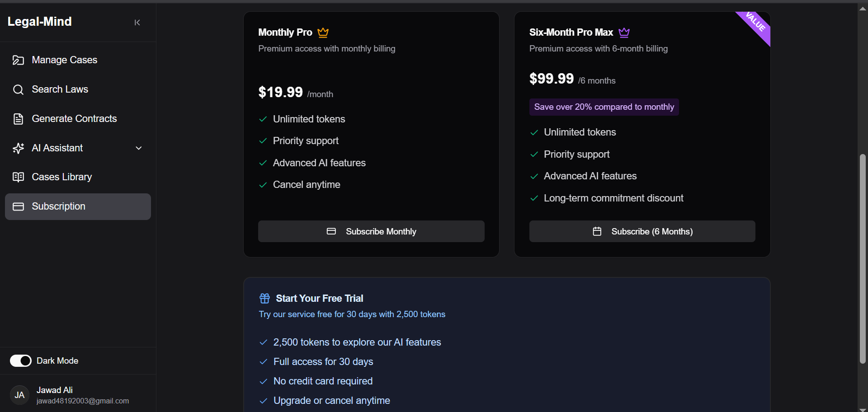Expand the AI Assistant chevron
The height and width of the screenshot is (412, 868).
point(139,148)
